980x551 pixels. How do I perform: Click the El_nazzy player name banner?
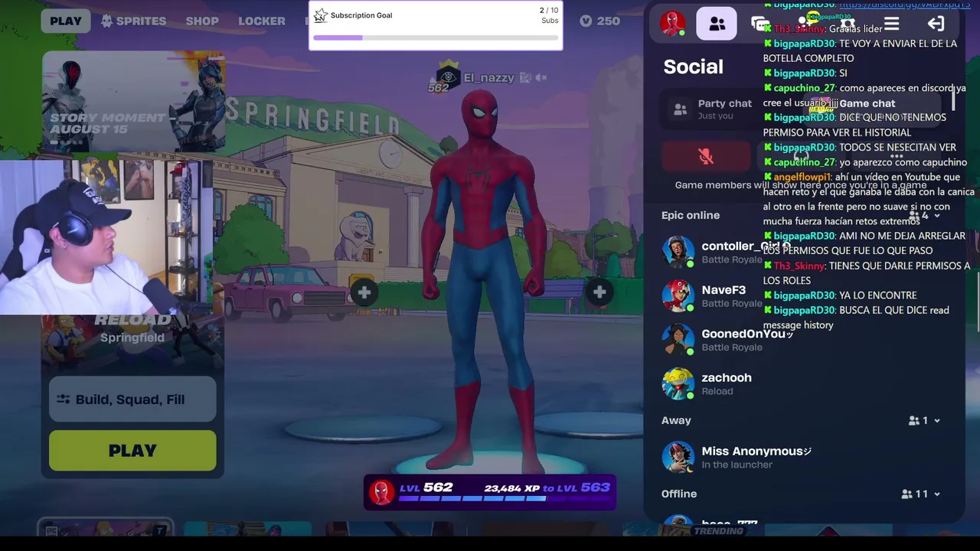pos(488,78)
